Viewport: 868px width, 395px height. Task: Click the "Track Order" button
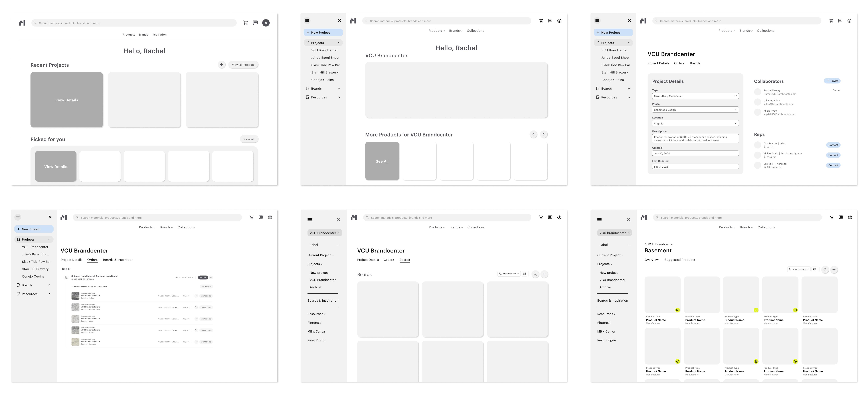pyautogui.click(x=206, y=287)
